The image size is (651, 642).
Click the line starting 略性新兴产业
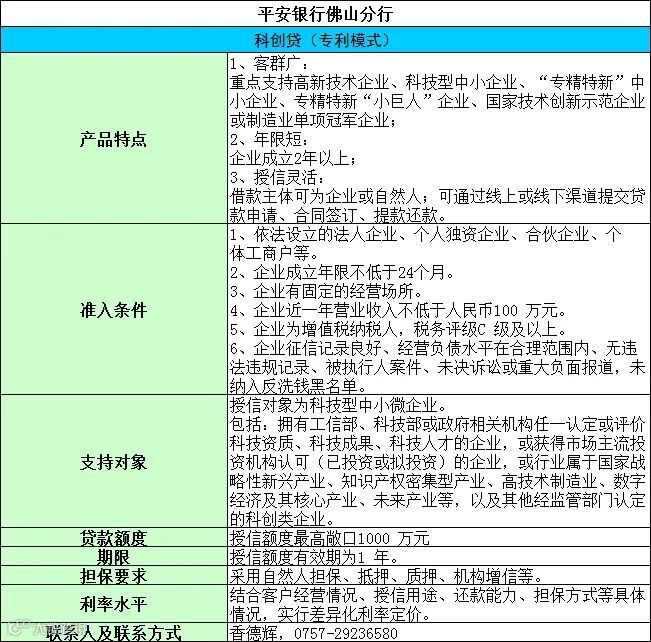[x=437, y=481]
